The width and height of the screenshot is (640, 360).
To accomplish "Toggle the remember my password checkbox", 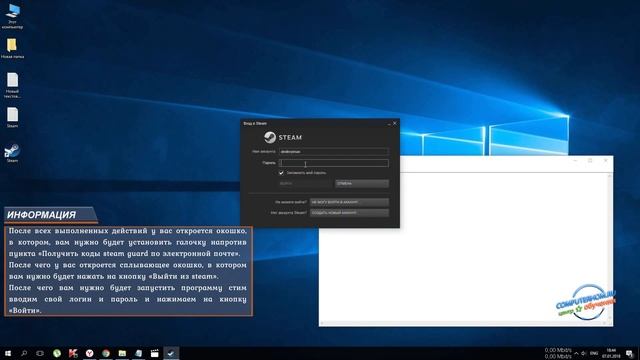I will tap(281, 173).
